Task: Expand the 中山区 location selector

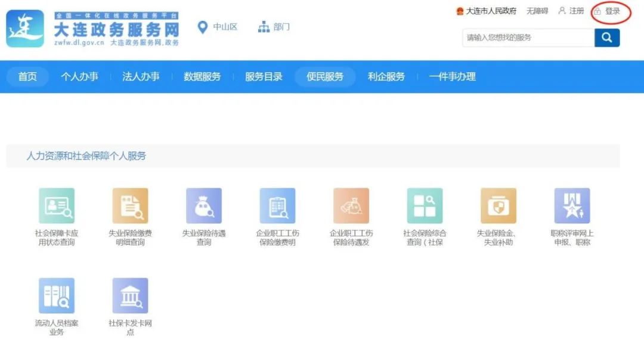Action: [x=218, y=27]
